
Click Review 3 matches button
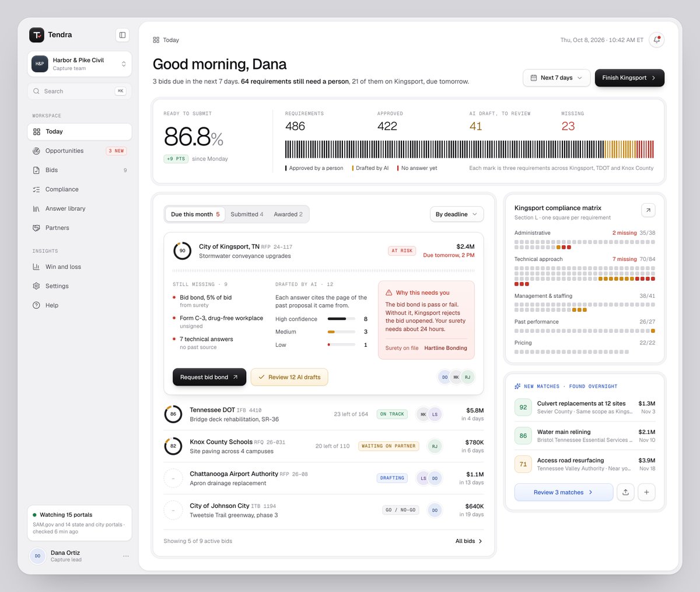pyautogui.click(x=563, y=492)
